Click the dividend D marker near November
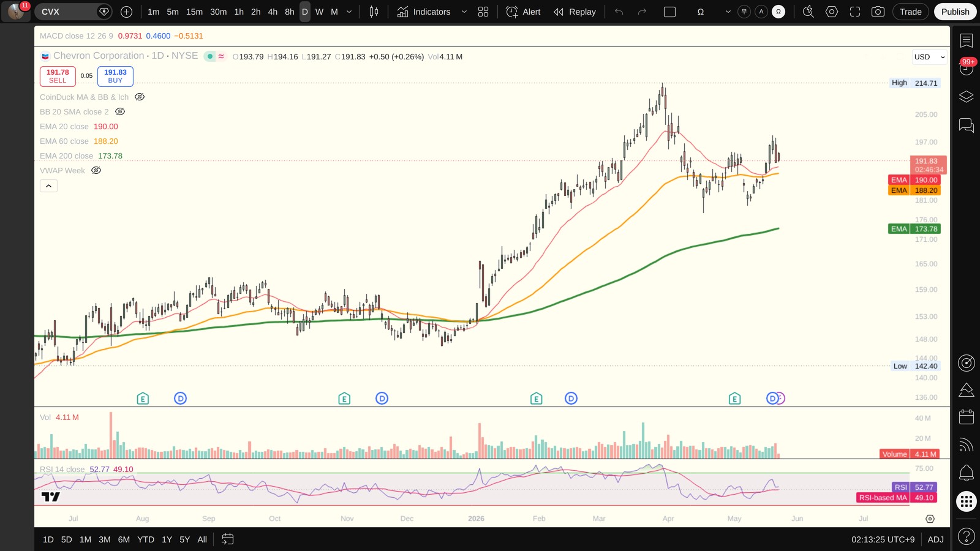The image size is (980, 551). [382, 399]
